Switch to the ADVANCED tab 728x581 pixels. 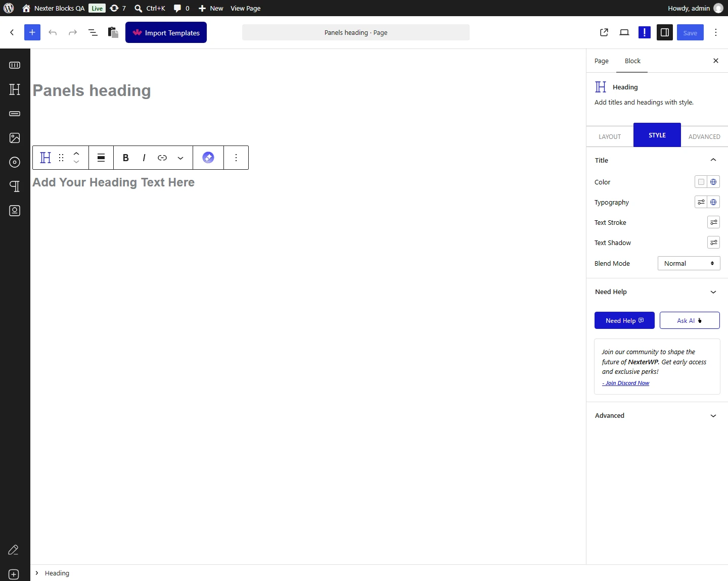pos(704,136)
